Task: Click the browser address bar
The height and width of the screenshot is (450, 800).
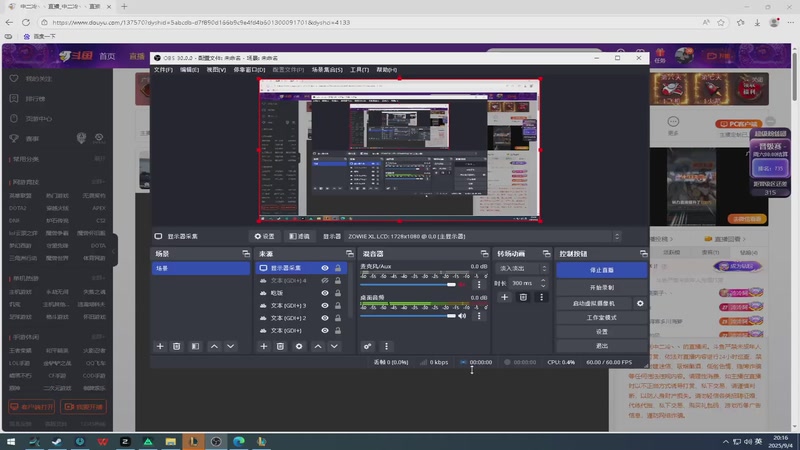Action: 367,22
